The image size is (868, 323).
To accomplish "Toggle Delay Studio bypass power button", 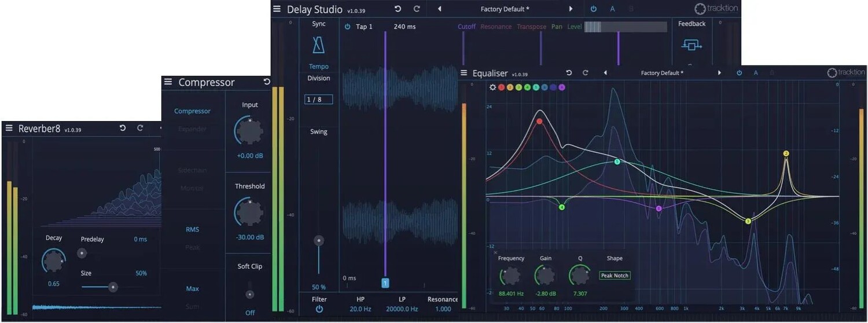I will tap(594, 9).
